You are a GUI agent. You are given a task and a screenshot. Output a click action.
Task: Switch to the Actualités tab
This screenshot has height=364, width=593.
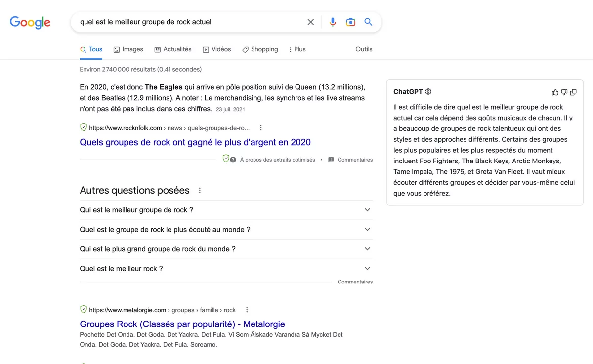172,49
